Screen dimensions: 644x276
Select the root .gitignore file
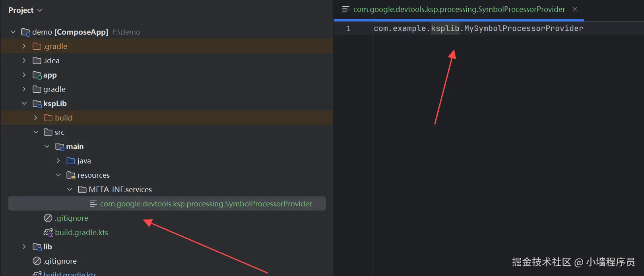point(60,261)
